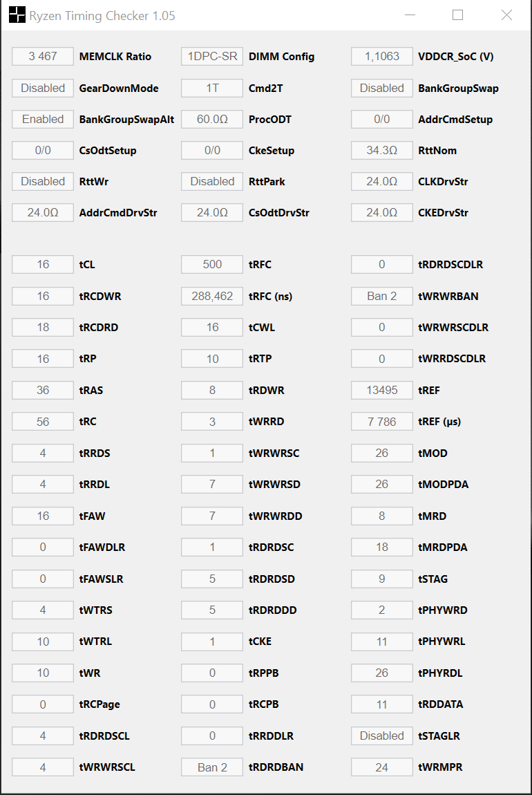The image size is (532, 795).
Task: Select the RttNom 34.3Ω field
Action: [x=382, y=150]
